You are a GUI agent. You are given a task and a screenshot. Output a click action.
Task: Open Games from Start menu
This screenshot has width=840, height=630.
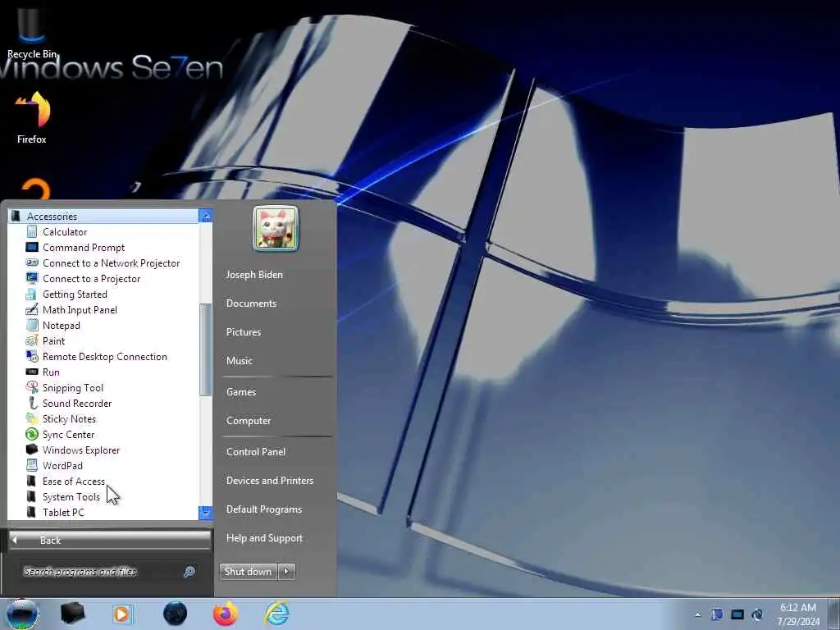click(x=241, y=392)
